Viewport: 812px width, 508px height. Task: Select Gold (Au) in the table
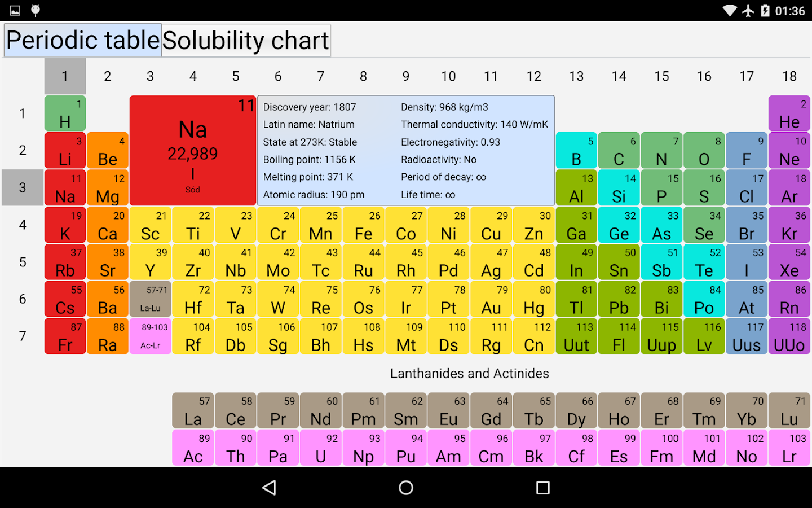pos(491,299)
